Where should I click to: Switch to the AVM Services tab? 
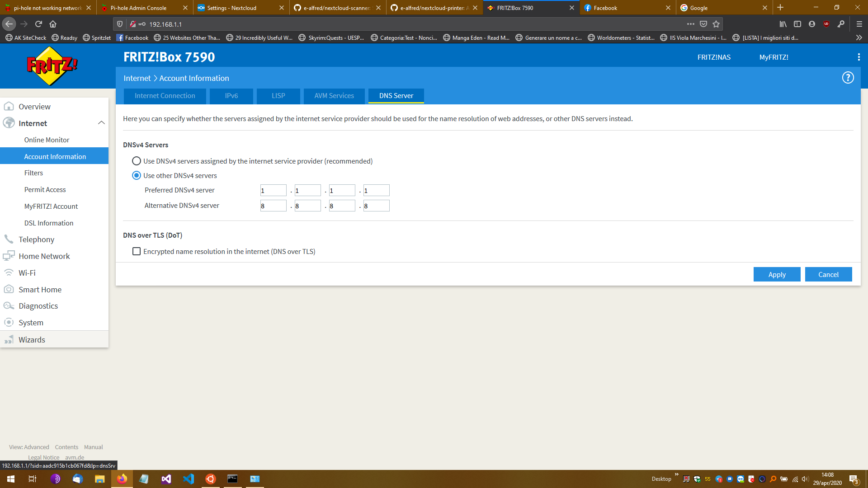click(x=334, y=96)
